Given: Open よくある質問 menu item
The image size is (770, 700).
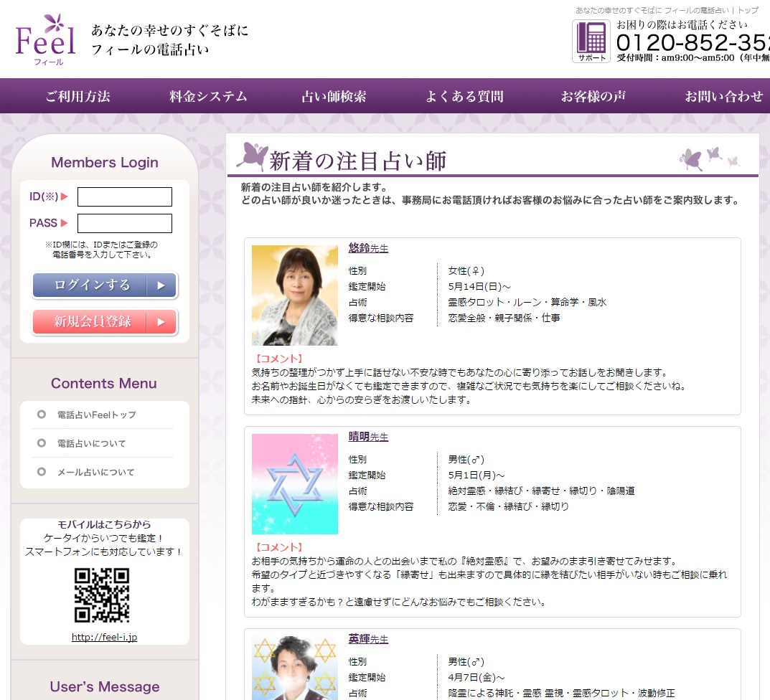Looking at the screenshot, I should tap(464, 96).
